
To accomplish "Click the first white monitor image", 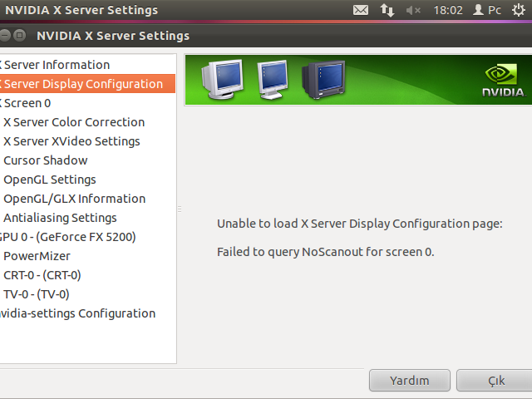I will pos(223,80).
